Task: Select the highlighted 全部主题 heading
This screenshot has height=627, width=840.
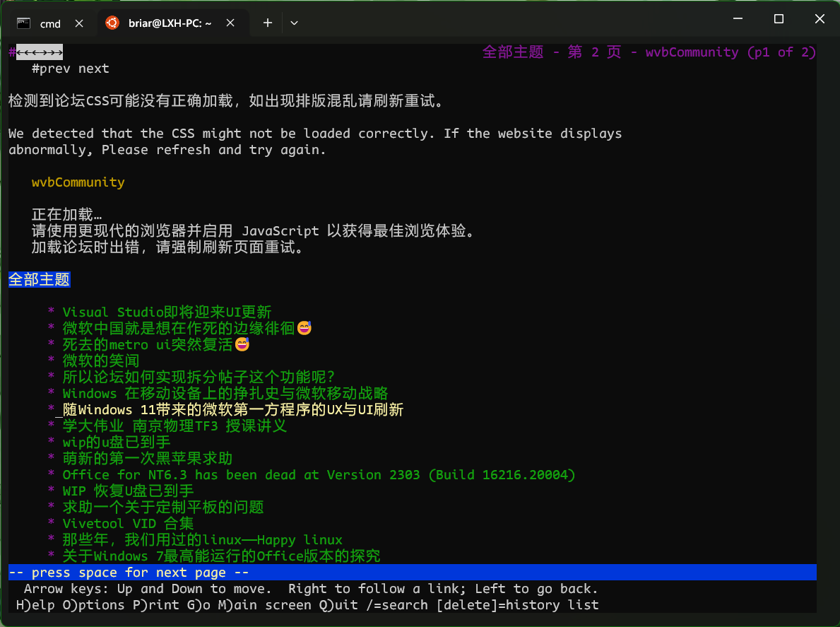Action: [x=39, y=280]
